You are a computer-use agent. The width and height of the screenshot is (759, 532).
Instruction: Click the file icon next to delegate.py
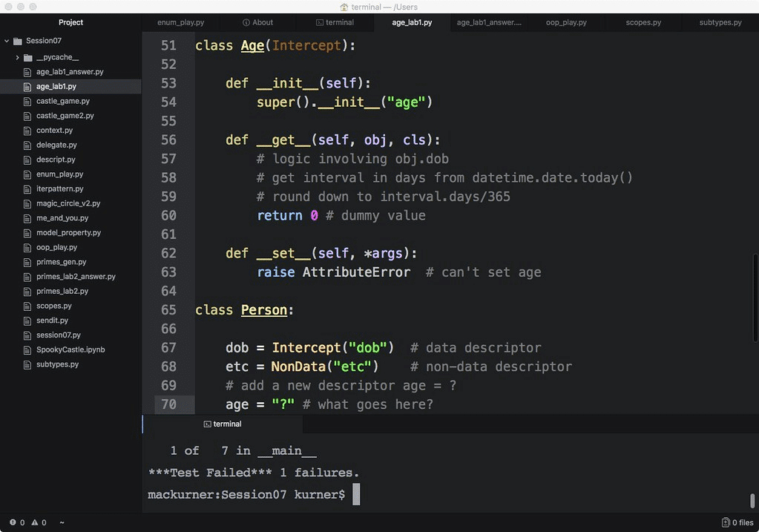click(x=27, y=145)
